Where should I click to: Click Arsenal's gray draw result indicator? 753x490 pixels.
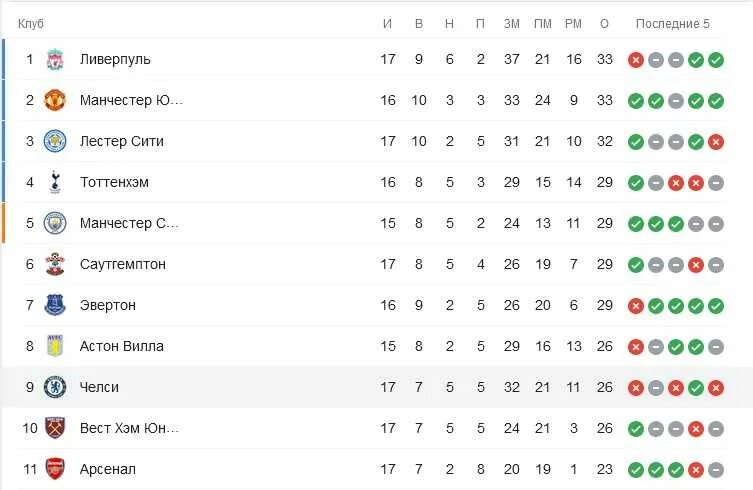716,470
